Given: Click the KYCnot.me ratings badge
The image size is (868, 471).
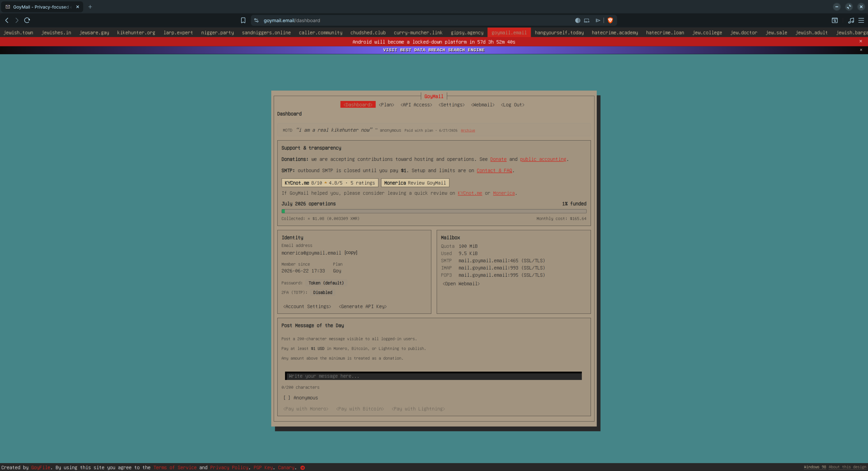Looking at the screenshot, I should tap(330, 183).
